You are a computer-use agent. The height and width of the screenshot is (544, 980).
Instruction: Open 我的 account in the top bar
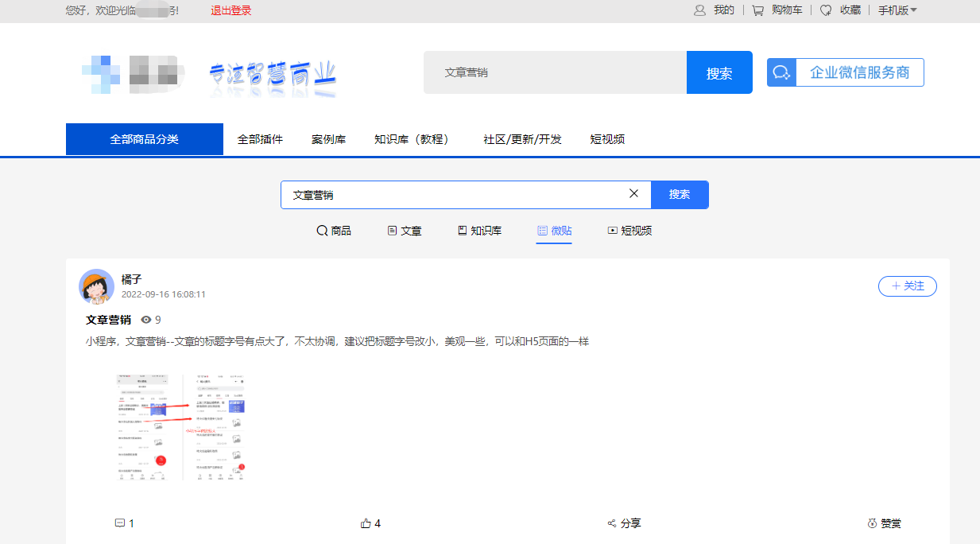tap(714, 10)
